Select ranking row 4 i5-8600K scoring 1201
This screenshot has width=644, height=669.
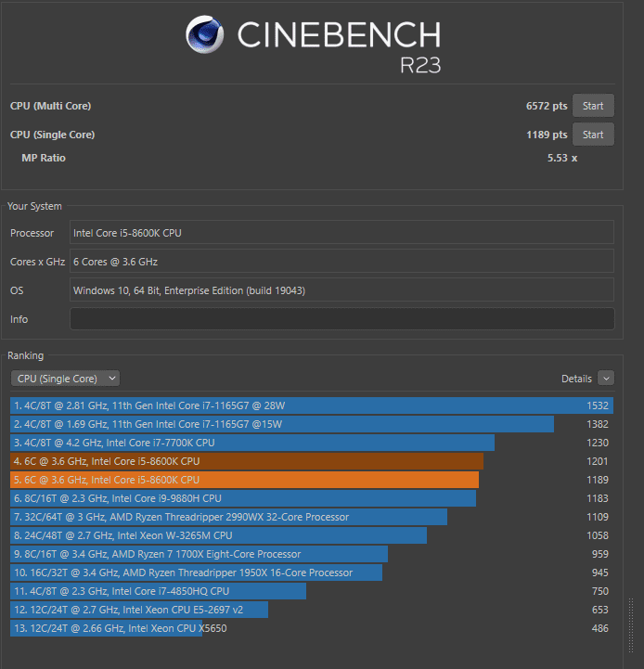coord(312,461)
